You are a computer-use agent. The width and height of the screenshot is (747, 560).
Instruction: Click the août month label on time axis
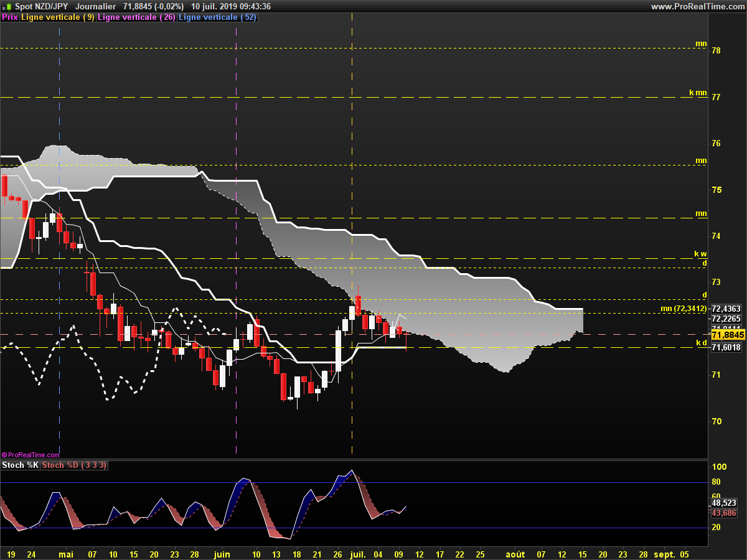tap(515, 554)
